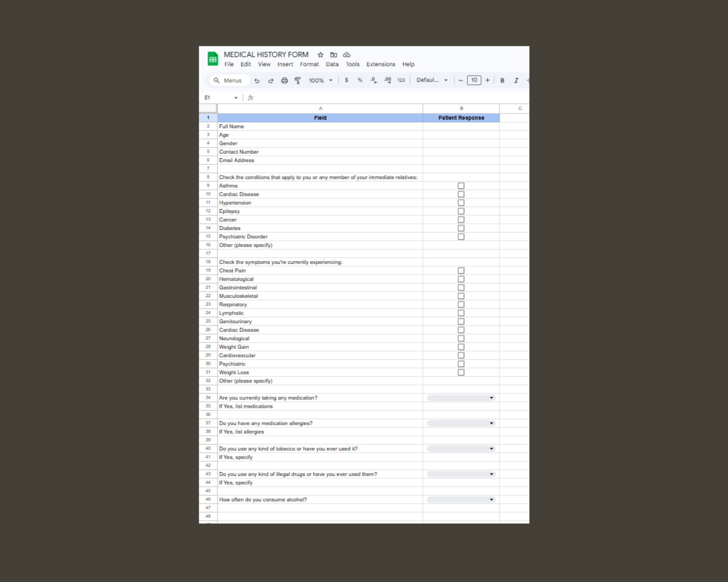Screen dimensions: 728x582
Task: Open medication question dropdown in column B
Action: (461, 398)
